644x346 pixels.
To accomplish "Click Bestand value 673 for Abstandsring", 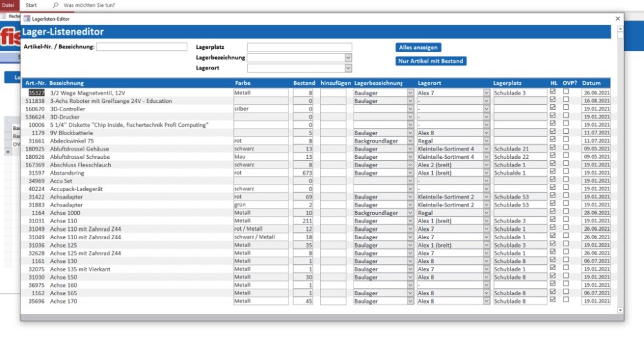I will pos(303,173).
